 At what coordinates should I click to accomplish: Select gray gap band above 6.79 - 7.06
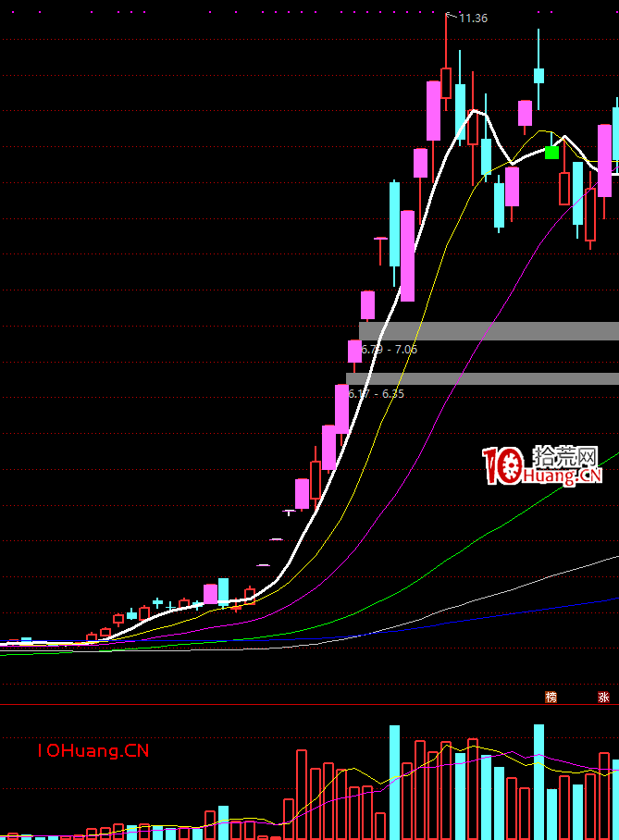tap(489, 331)
